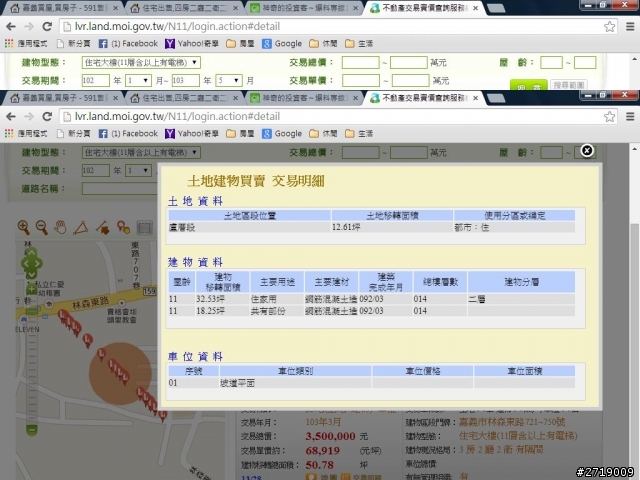Image resolution: width=640 pixels, height=480 pixels.
Task: Select the zoom-in magnifier map tool
Action: coord(23,228)
